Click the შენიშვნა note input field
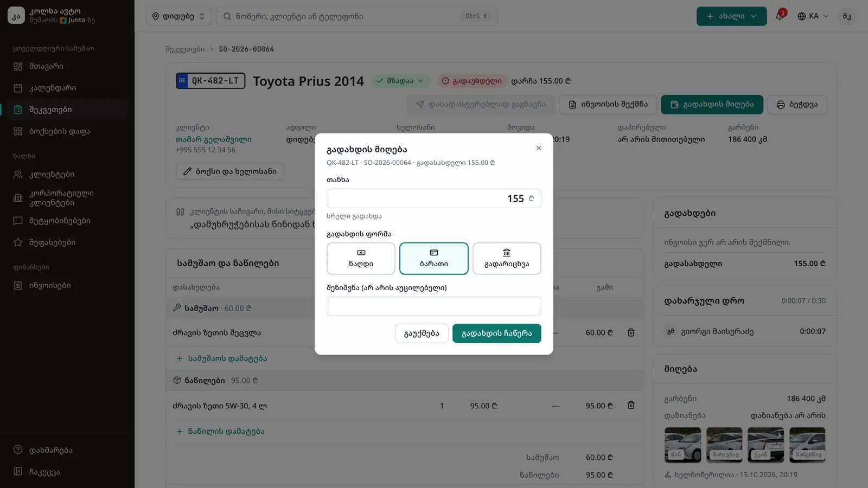 pyautogui.click(x=434, y=306)
